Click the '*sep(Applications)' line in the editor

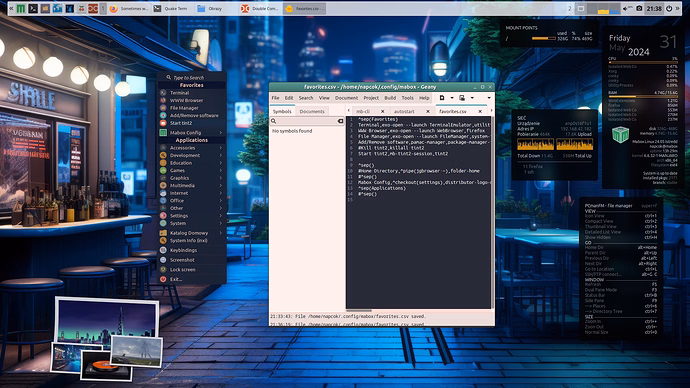382,188
